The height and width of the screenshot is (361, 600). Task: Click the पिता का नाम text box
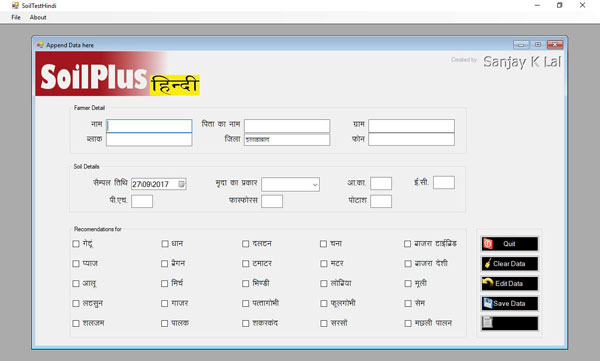click(x=287, y=126)
